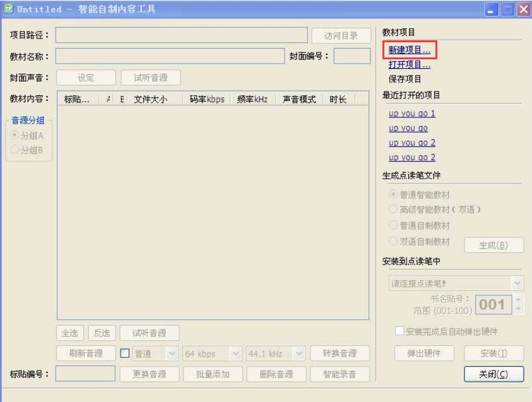Open the 44.1 kHz frequency dropdown

pyautogui.click(x=299, y=353)
